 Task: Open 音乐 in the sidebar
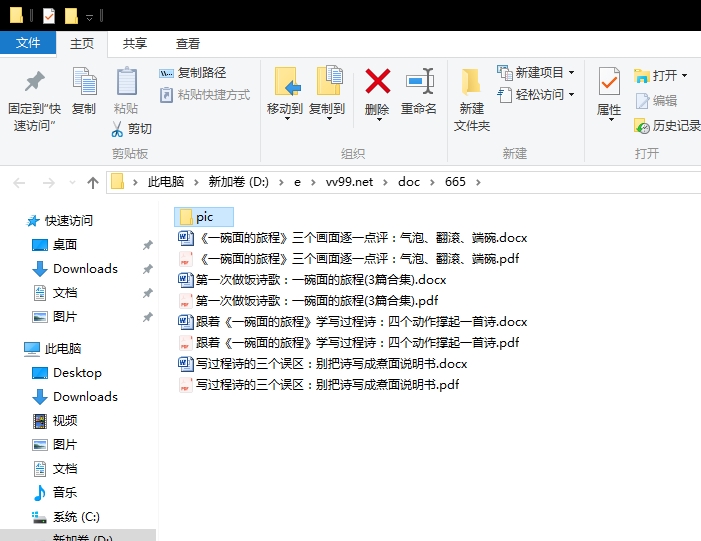(55, 493)
